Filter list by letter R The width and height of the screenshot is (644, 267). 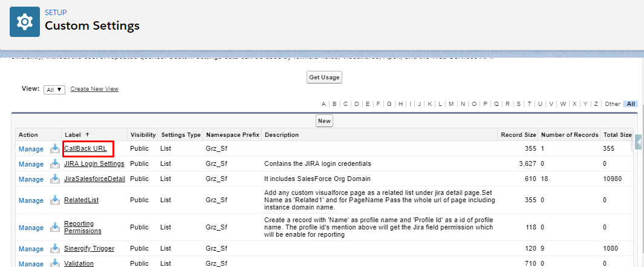[507, 104]
